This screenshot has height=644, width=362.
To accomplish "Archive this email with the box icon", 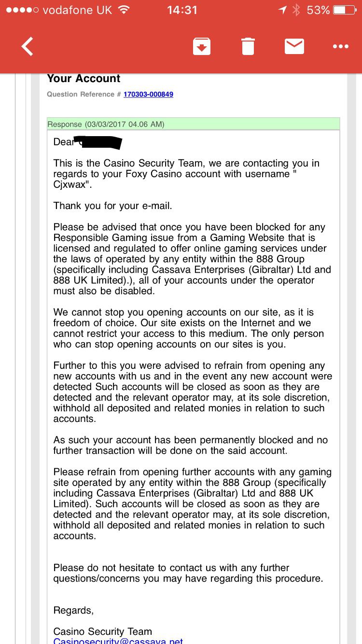I will pyautogui.click(x=201, y=47).
